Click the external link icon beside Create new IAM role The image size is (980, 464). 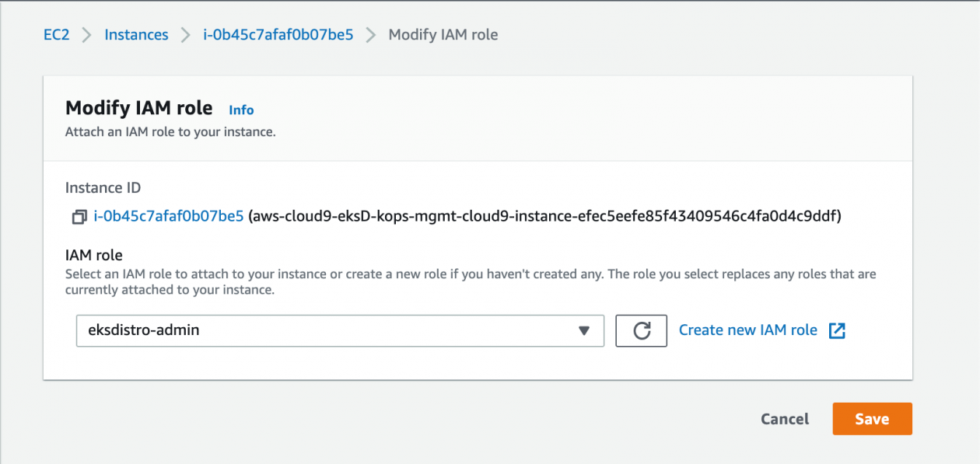[837, 330]
